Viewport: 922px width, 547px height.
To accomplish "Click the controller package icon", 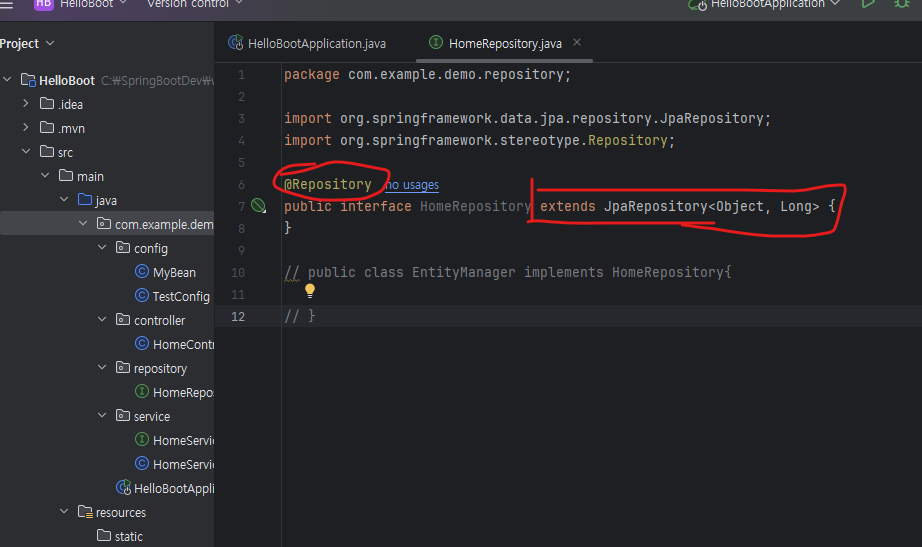I will click(x=123, y=319).
